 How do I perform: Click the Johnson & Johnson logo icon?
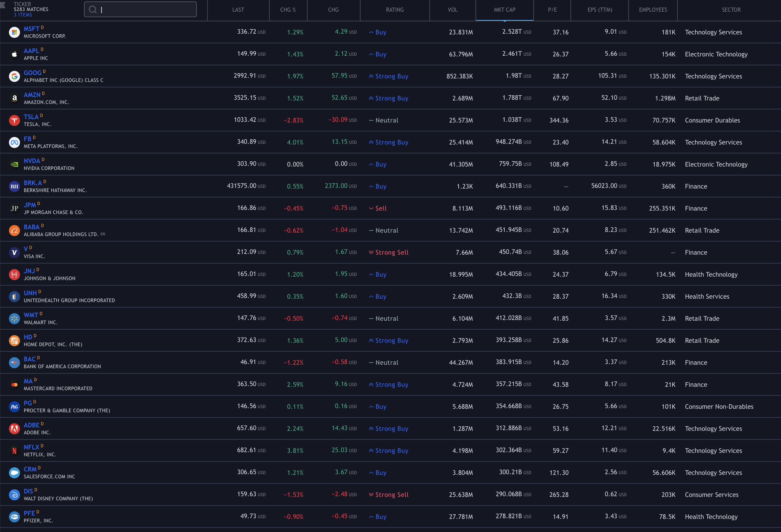coord(14,274)
